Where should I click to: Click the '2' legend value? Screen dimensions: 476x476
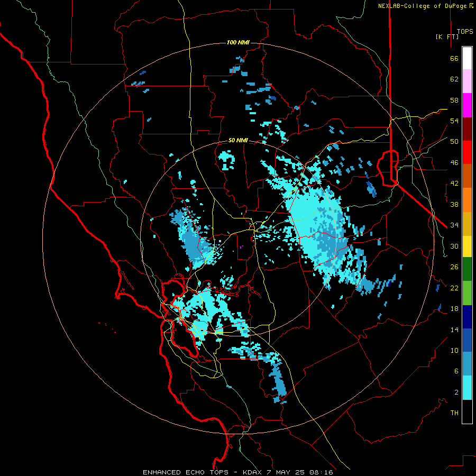pyautogui.click(x=456, y=392)
